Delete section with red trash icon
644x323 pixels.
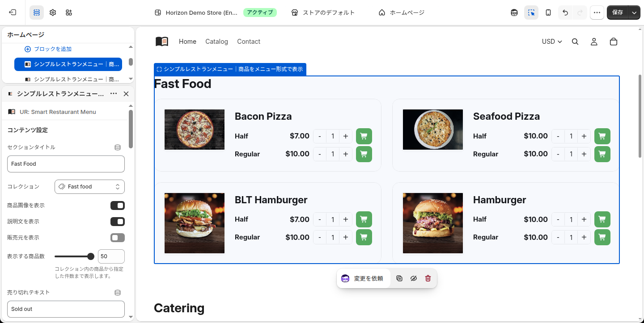click(428, 278)
